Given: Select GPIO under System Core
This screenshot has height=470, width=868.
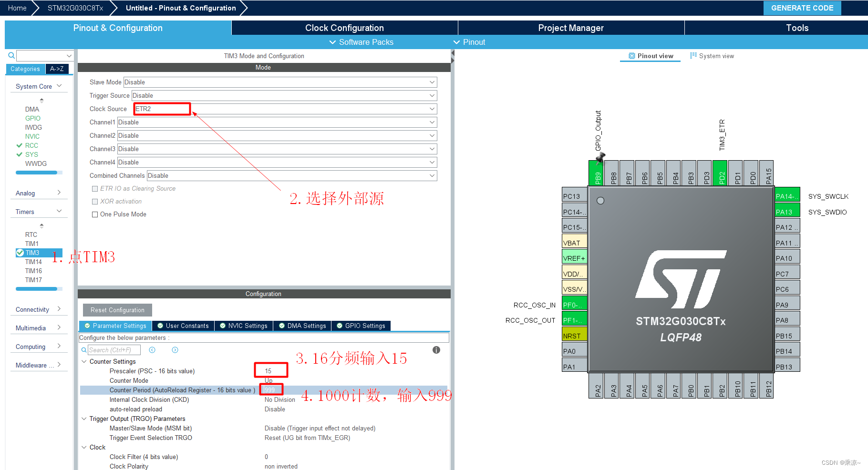Looking at the screenshot, I should (33, 118).
